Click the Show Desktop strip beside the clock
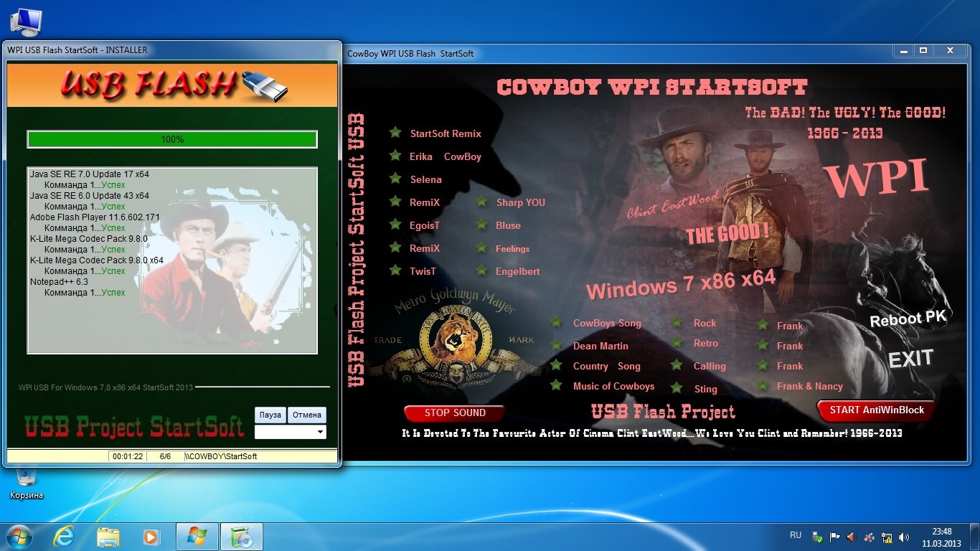Screen dimensions: 980x551 (975, 537)
